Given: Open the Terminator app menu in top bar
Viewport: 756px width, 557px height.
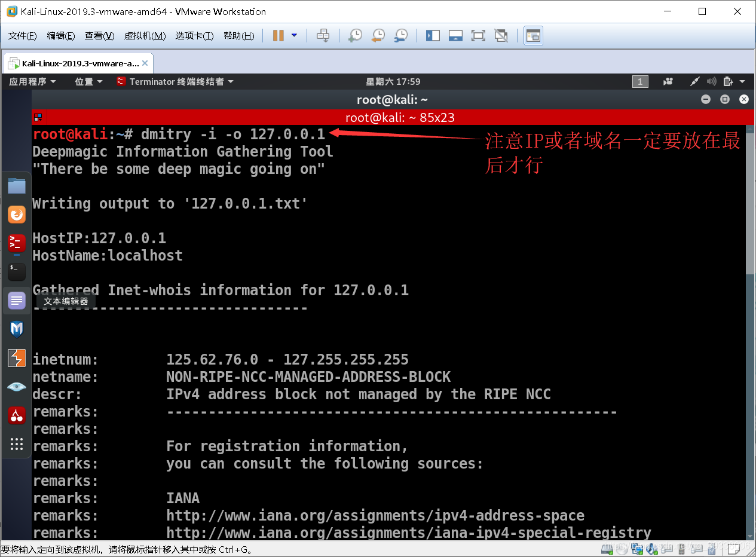Looking at the screenshot, I should click(x=175, y=81).
